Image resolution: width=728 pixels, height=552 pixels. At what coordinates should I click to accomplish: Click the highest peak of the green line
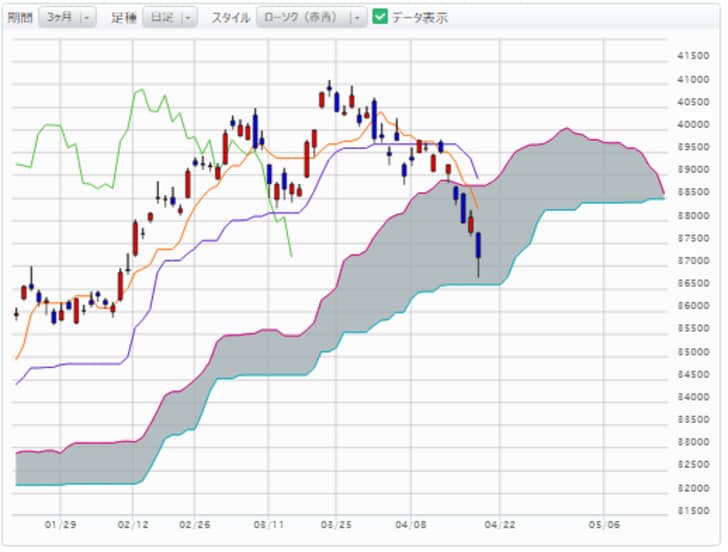pyautogui.click(x=142, y=90)
